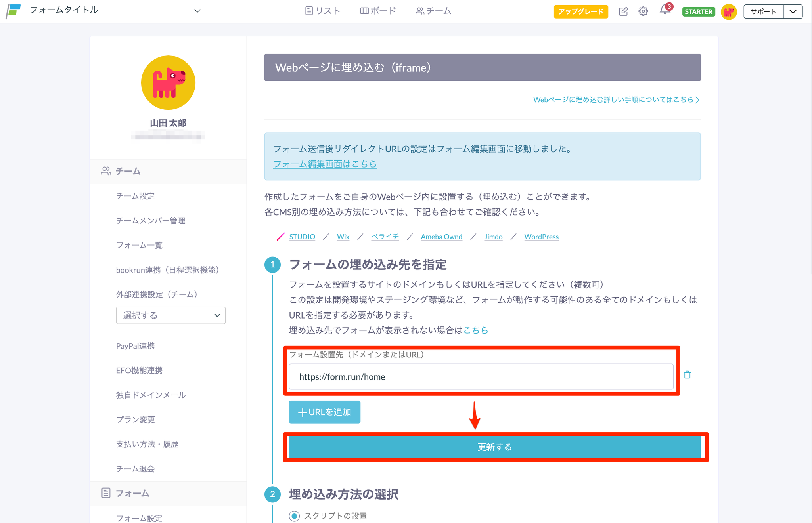
Task: Open チームメンバー管理 in the sidebar
Action: [151, 221]
